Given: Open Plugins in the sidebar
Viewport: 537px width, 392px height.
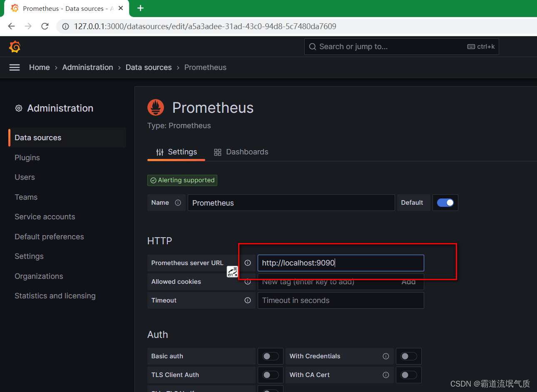Looking at the screenshot, I should [27, 158].
